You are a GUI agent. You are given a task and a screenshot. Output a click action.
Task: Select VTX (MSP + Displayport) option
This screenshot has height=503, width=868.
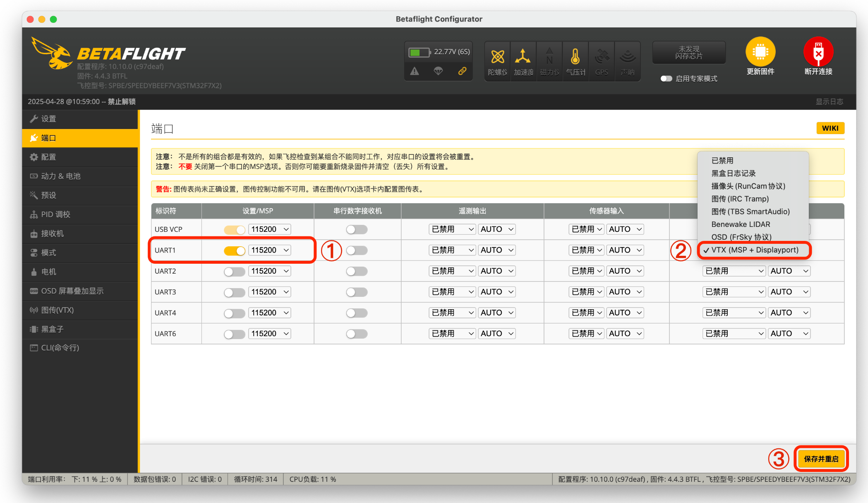(x=754, y=250)
